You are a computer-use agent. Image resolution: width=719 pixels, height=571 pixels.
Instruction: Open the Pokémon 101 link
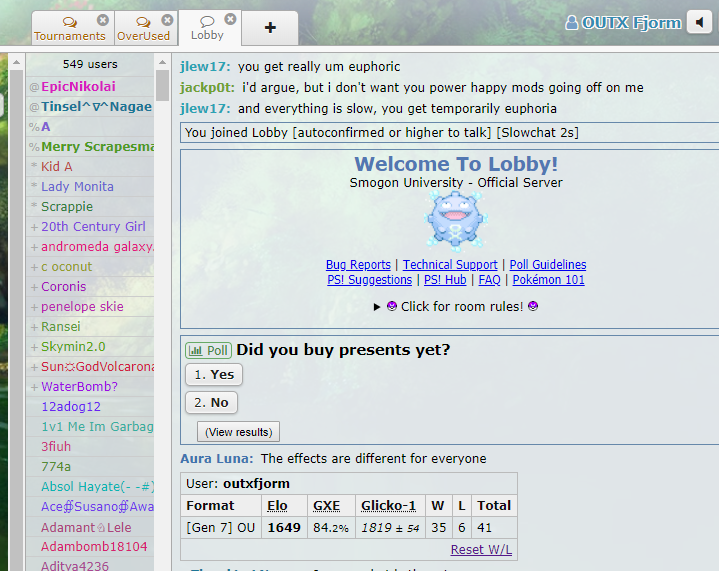[548, 280]
